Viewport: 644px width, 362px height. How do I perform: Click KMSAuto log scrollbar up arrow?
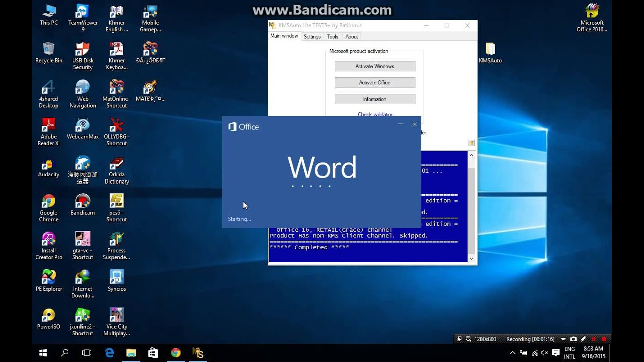[471, 155]
